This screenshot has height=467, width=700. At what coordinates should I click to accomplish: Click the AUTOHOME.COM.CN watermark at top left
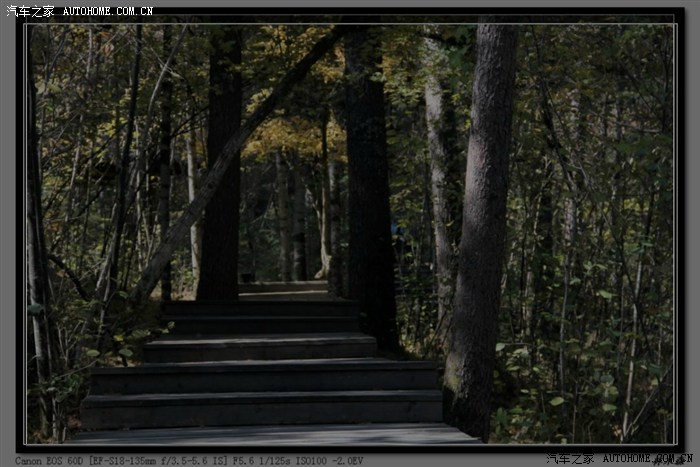107,11
